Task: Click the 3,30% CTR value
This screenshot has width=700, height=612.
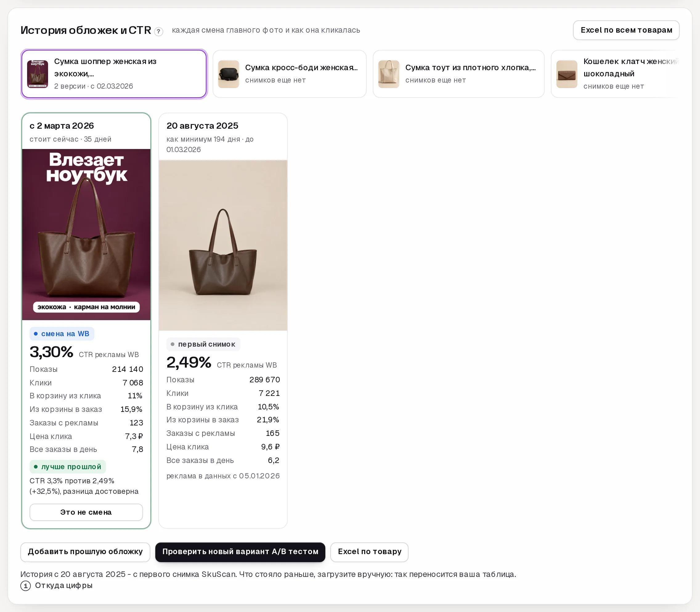Action: (x=51, y=352)
